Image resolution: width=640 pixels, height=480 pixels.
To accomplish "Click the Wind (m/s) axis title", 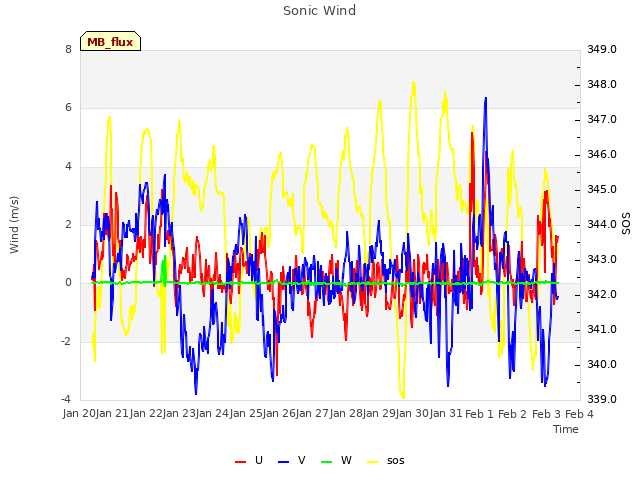I will tap(14, 225).
